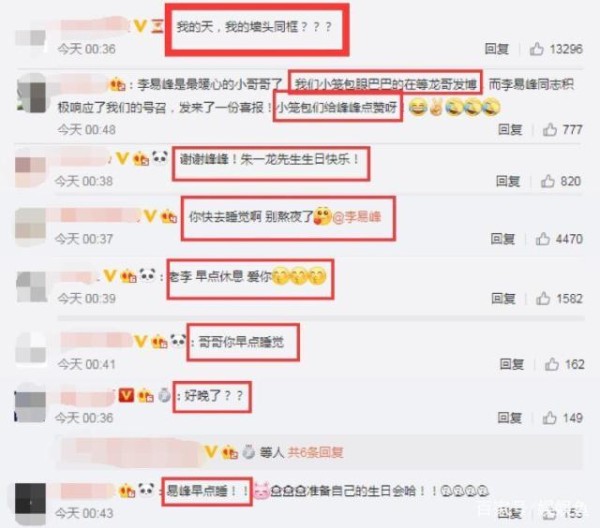Like the 好晚了 comment with 149 likes
This screenshot has height=528, width=600.
tap(549, 418)
